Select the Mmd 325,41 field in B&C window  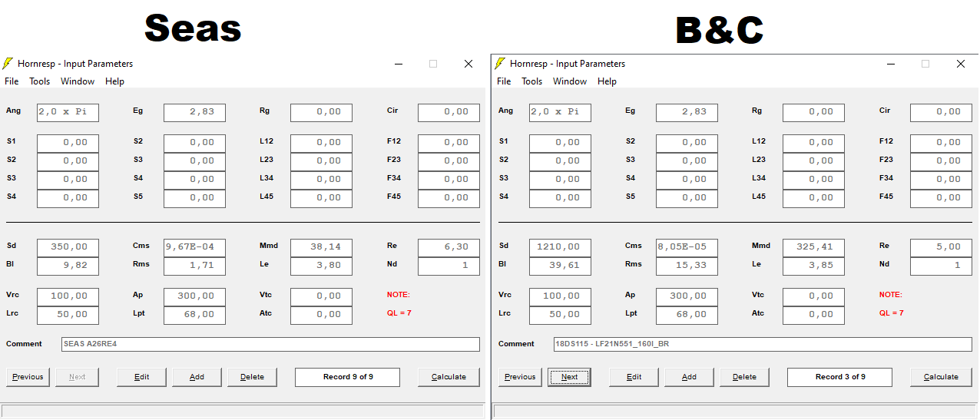point(813,247)
